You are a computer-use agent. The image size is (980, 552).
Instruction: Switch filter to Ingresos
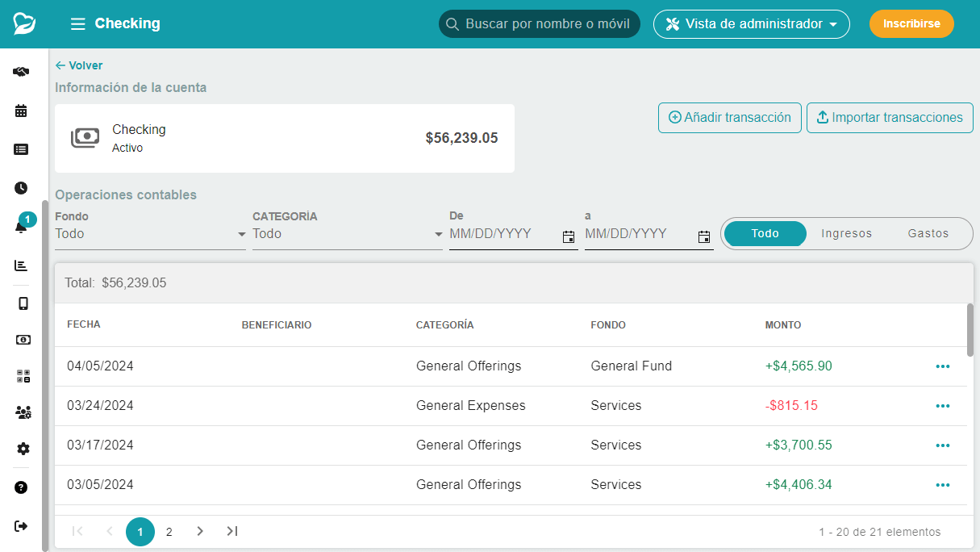(x=847, y=233)
